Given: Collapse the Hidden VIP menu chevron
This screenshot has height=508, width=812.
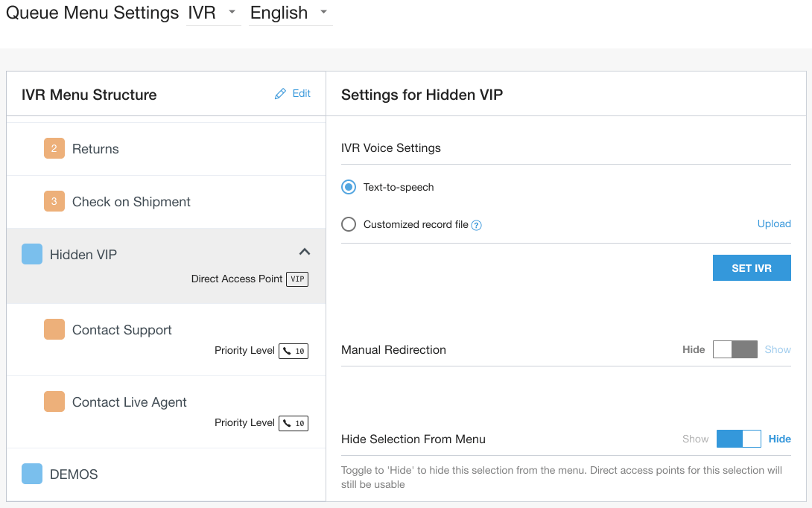Looking at the screenshot, I should pyautogui.click(x=304, y=252).
